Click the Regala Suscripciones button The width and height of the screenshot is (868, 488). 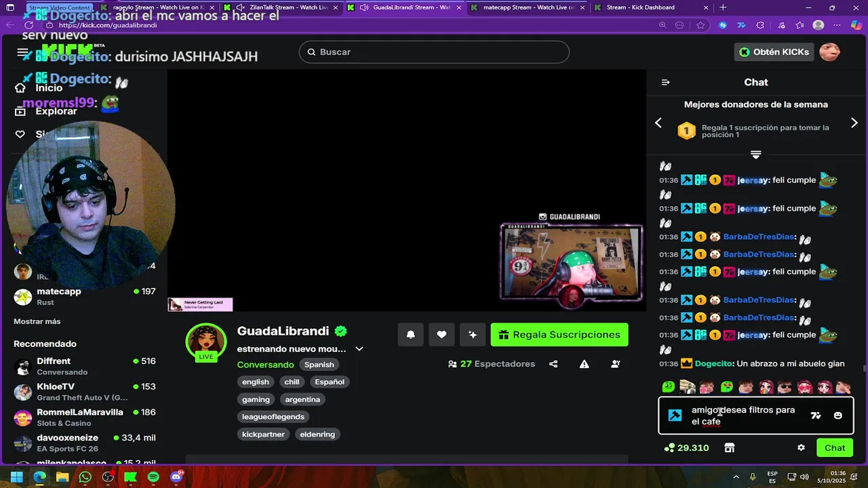point(559,334)
